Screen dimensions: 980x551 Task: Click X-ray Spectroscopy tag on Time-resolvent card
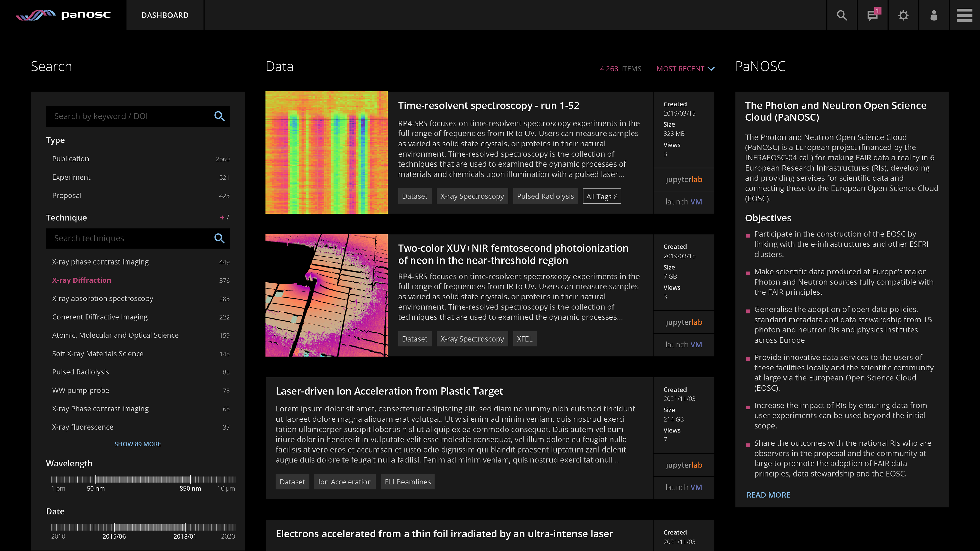coord(472,196)
